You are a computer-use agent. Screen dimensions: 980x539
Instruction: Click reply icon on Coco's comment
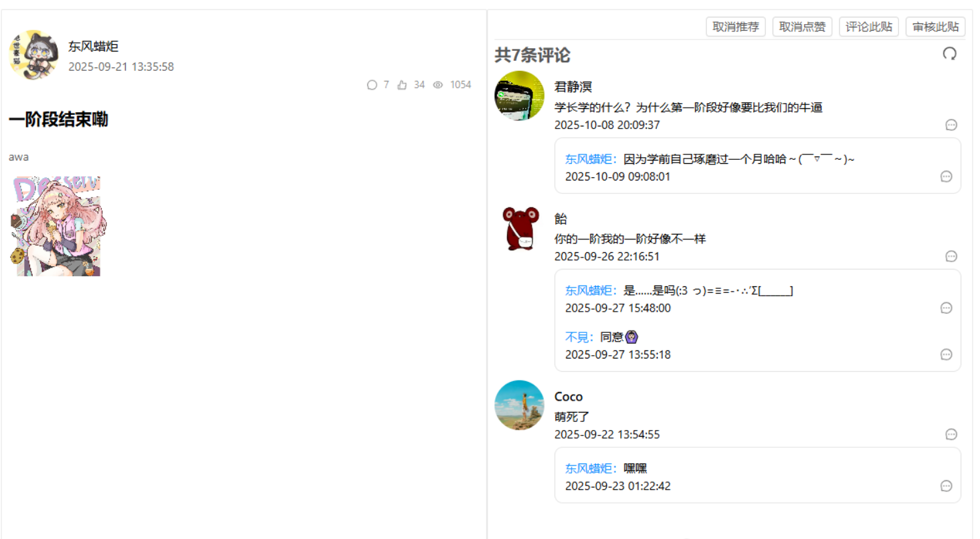point(951,435)
